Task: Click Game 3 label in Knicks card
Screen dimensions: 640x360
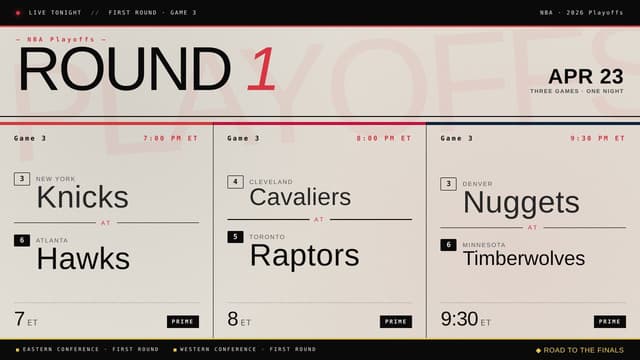Action: click(30, 138)
